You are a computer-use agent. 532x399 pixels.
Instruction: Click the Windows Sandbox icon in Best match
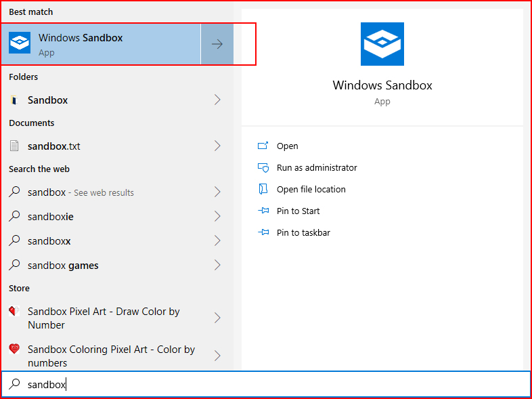(20, 43)
